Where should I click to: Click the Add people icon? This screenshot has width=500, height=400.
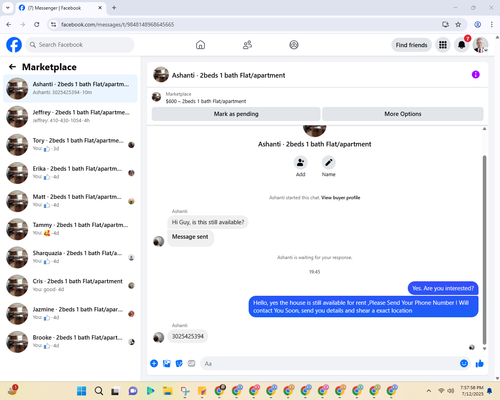(300, 163)
